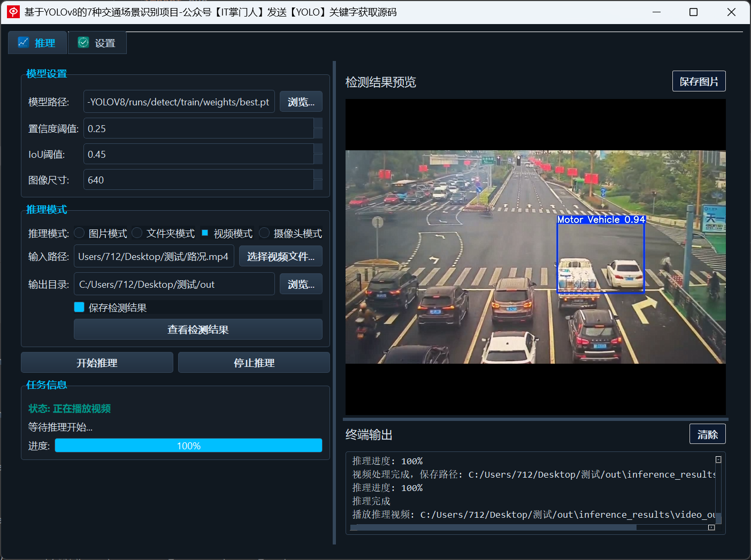This screenshot has height=560, width=751.
Task: Click 保存图片 button above preview
Action: click(699, 81)
